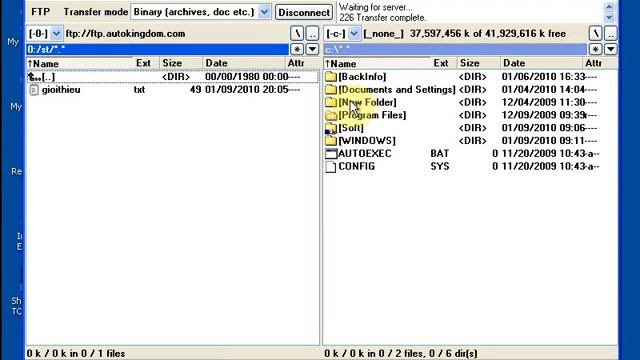This screenshot has width=640, height=360.
Task: Click the AUTOEXEC file name
Action: [365, 153]
